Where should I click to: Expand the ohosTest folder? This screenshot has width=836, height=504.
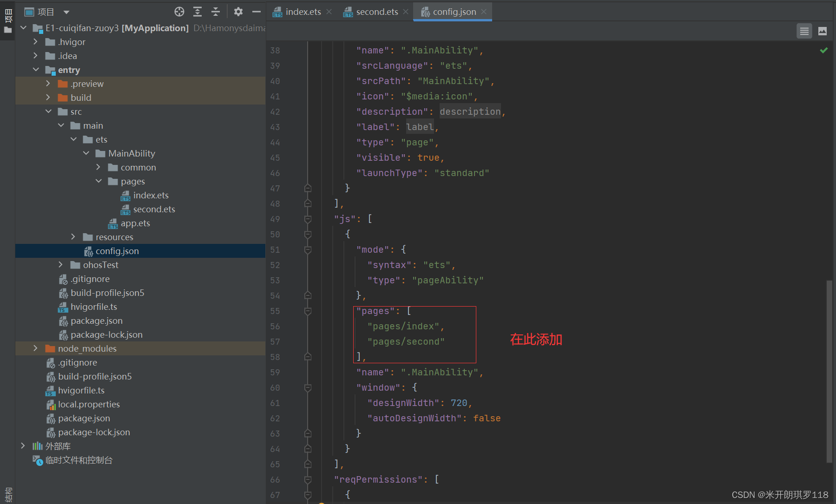pyautogui.click(x=61, y=265)
